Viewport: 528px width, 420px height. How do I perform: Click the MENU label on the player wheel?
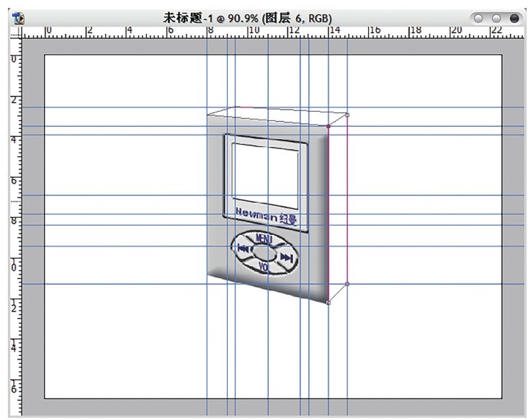(x=264, y=238)
